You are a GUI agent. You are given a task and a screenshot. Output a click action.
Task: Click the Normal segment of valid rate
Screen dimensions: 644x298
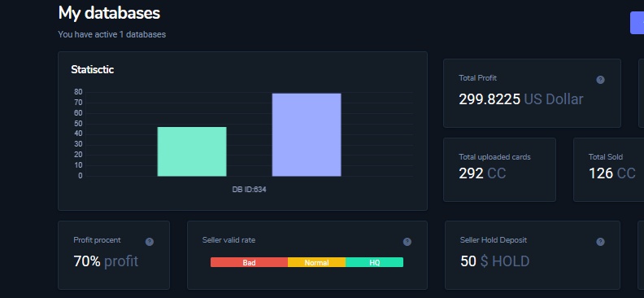coord(316,262)
